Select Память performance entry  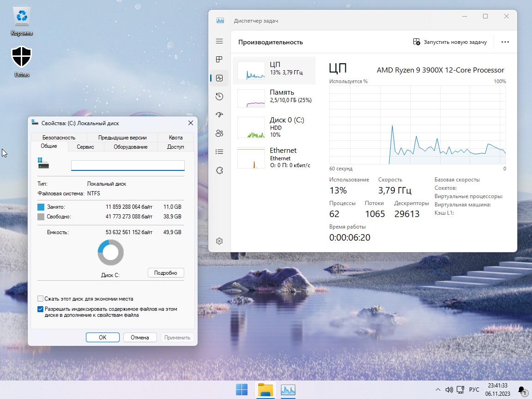pos(274,98)
